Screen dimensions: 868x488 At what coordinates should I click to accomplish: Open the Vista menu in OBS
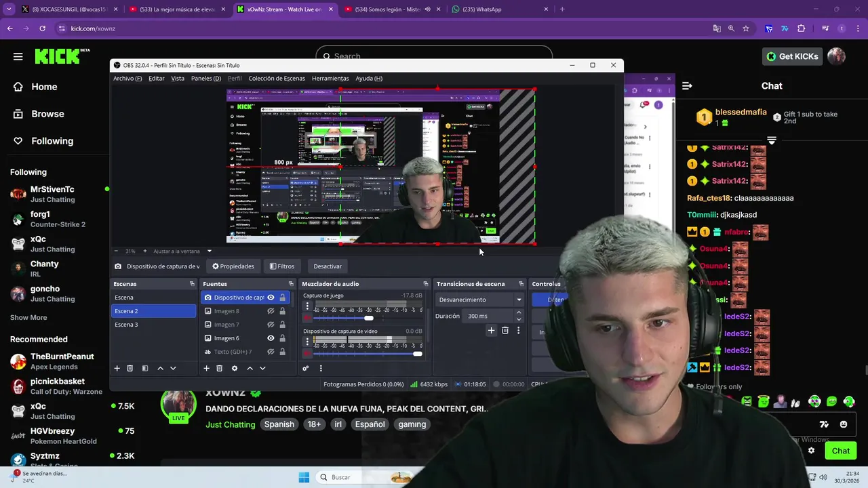coord(178,79)
